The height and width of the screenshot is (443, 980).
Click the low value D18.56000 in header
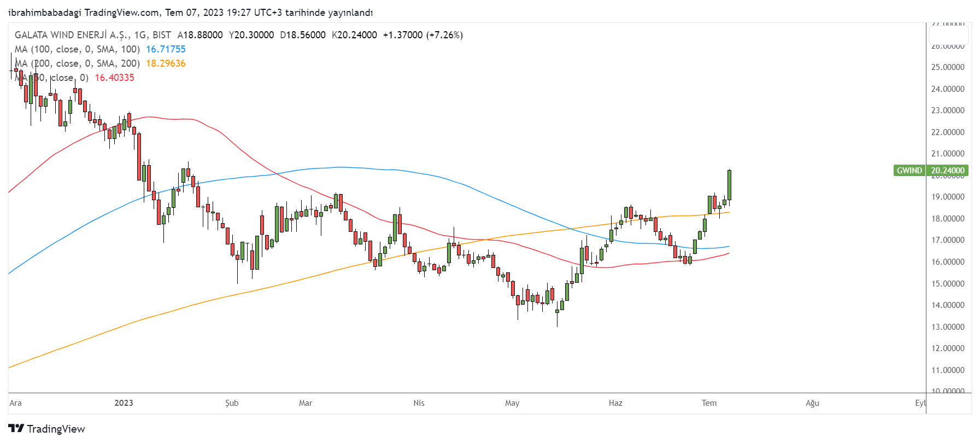coord(303,35)
